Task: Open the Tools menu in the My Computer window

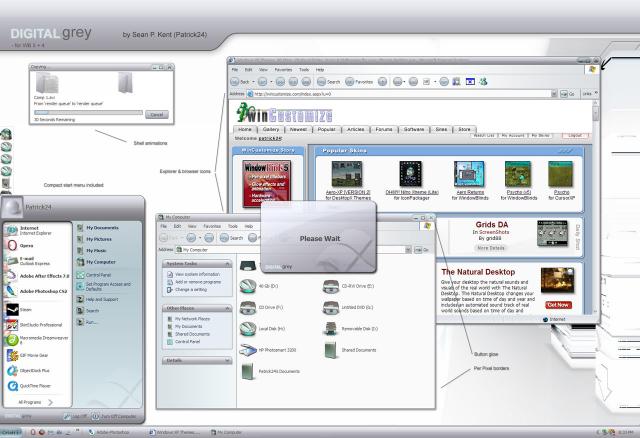Action: tap(233, 226)
